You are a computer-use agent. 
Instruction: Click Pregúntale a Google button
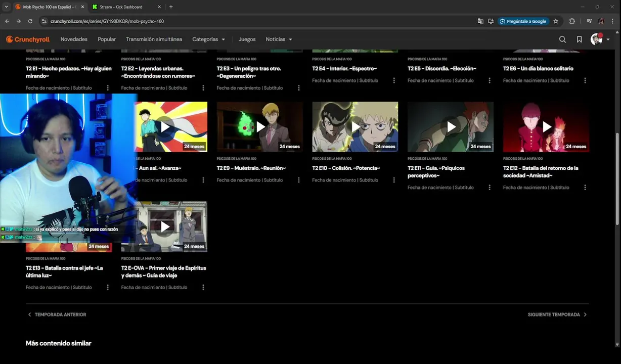pyautogui.click(x=523, y=21)
